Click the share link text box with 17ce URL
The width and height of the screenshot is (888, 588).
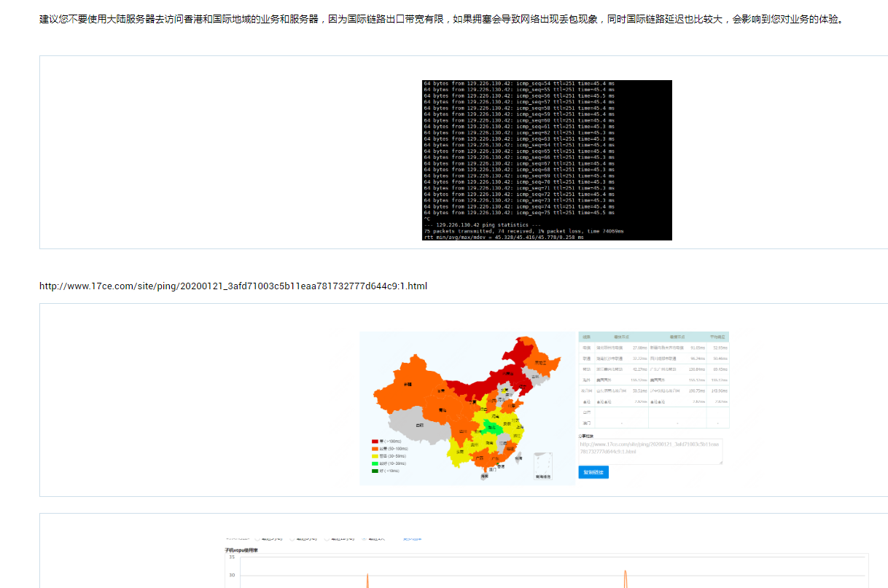(x=650, y=451)
